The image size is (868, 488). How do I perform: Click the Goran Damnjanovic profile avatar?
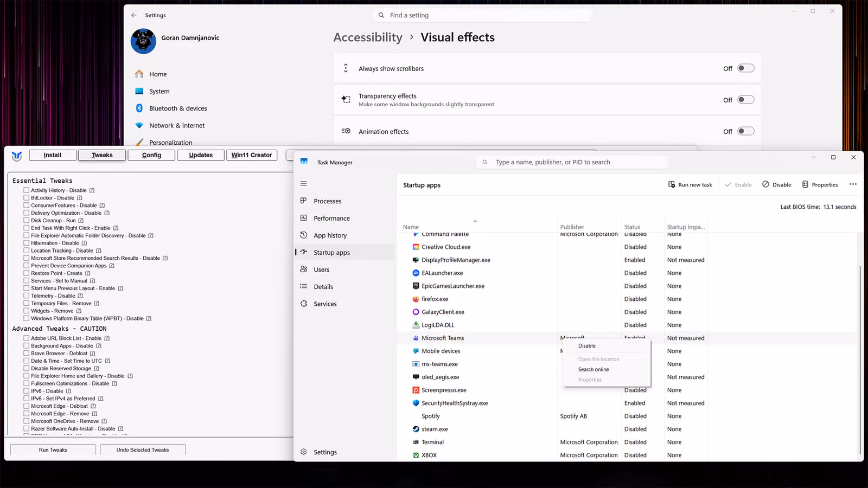pyautogui.click(x=143, y=41)
